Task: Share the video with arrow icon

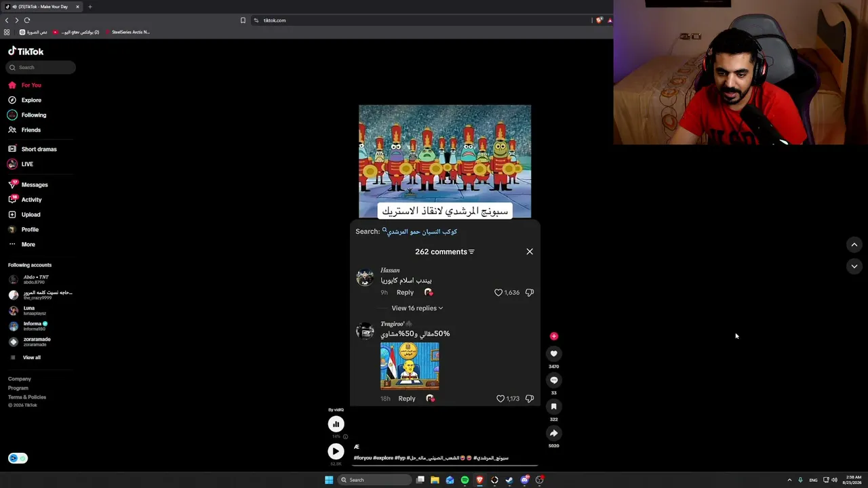Action: [554, 433]
